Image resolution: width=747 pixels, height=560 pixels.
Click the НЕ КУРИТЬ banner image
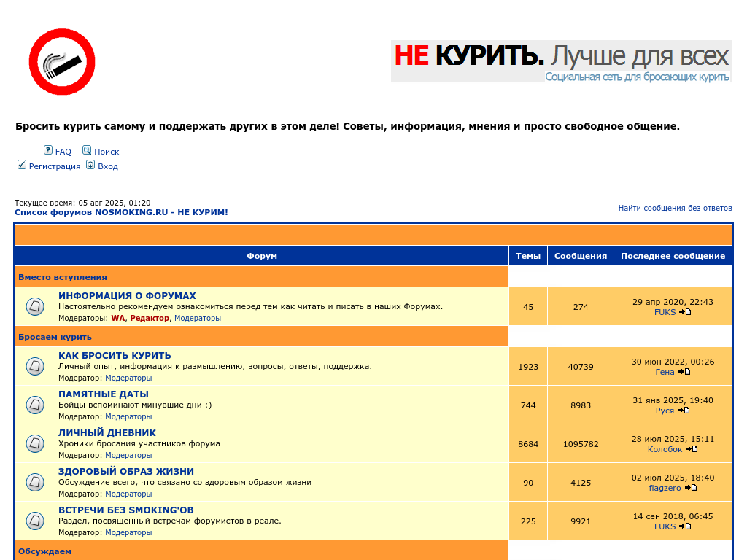pos(561,61)
